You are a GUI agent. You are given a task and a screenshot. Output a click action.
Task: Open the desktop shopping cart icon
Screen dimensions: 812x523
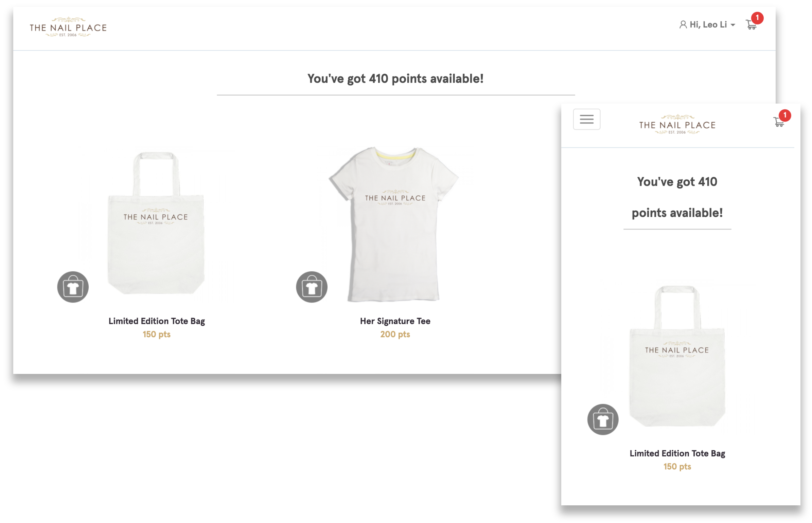point(751,25)
